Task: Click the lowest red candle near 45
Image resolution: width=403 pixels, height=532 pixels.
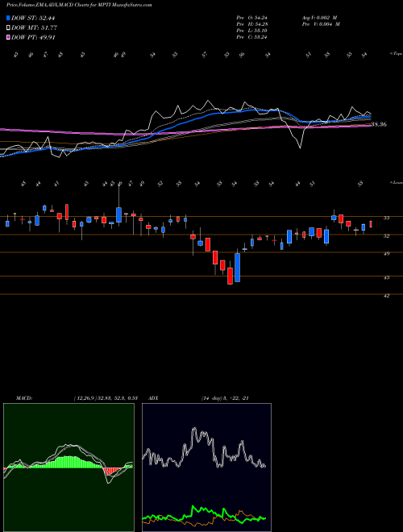Action: [x=230, y=276]
